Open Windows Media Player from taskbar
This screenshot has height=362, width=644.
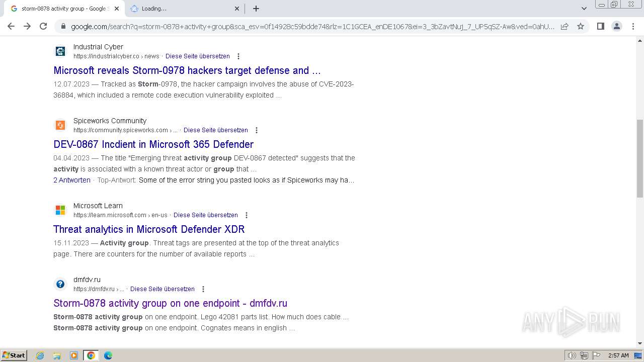tap(74, 355)
